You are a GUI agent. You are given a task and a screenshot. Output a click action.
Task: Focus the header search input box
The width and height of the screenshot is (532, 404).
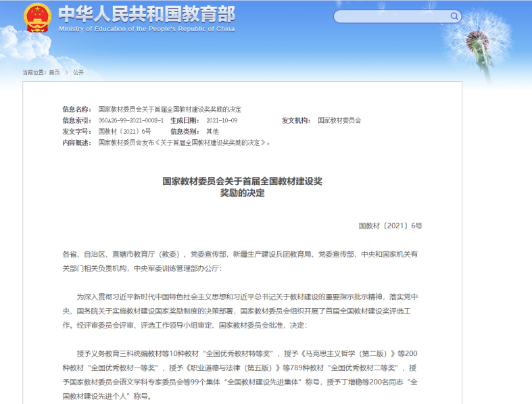[391, 16]
